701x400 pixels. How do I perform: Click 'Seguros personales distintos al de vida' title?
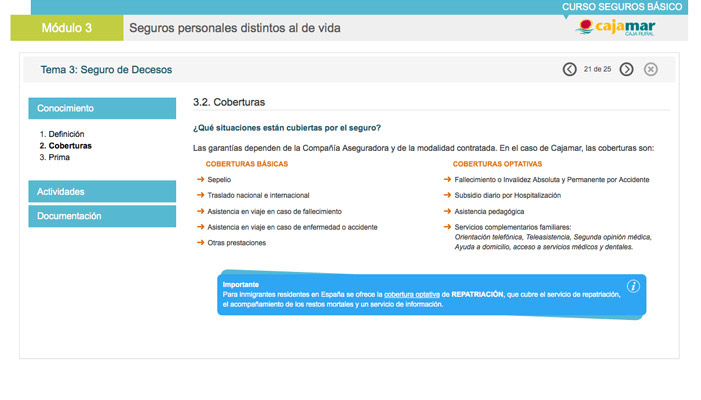[x=235, y=28]
